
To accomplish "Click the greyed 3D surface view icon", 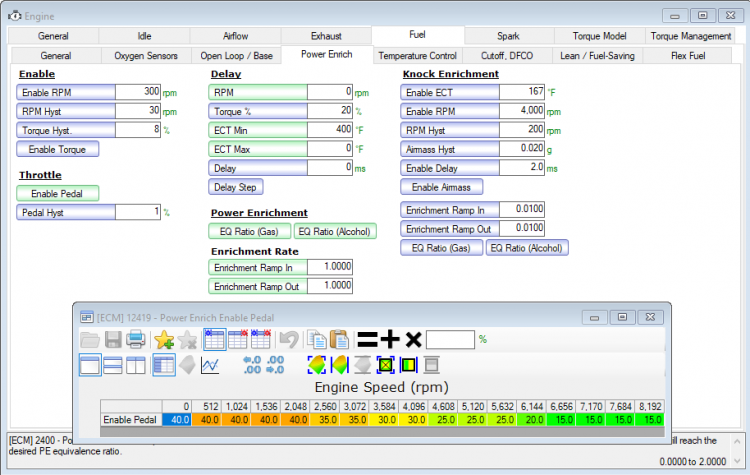I will [188, 365].
